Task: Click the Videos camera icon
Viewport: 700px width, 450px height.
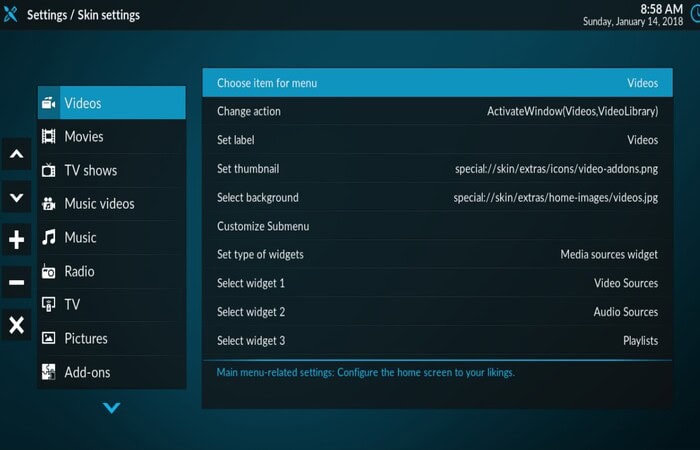Action: (49, 103)
